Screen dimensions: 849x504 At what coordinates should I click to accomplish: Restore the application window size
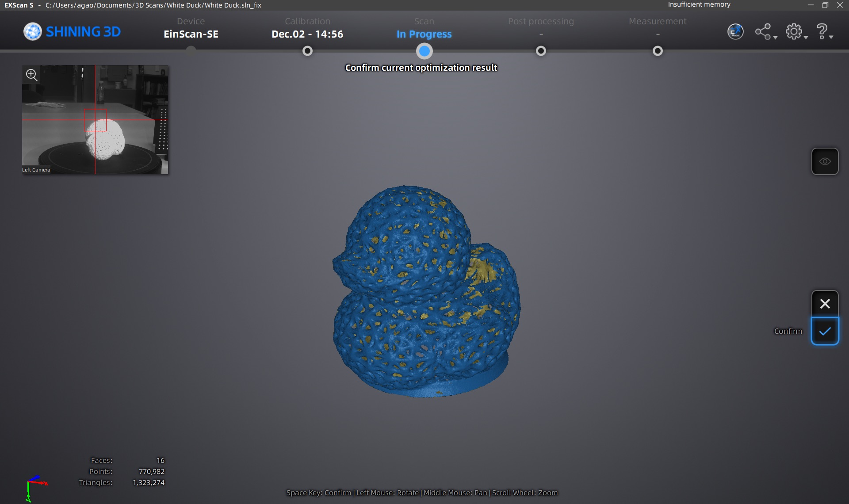click(825, 5)
